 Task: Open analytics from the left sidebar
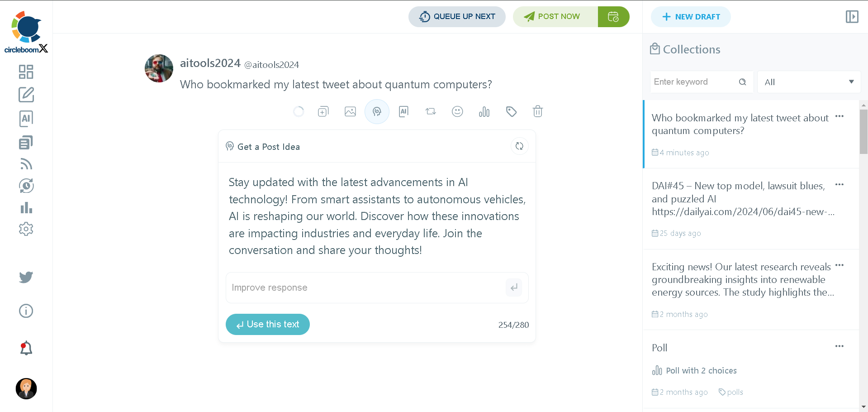tap(26, 208)
